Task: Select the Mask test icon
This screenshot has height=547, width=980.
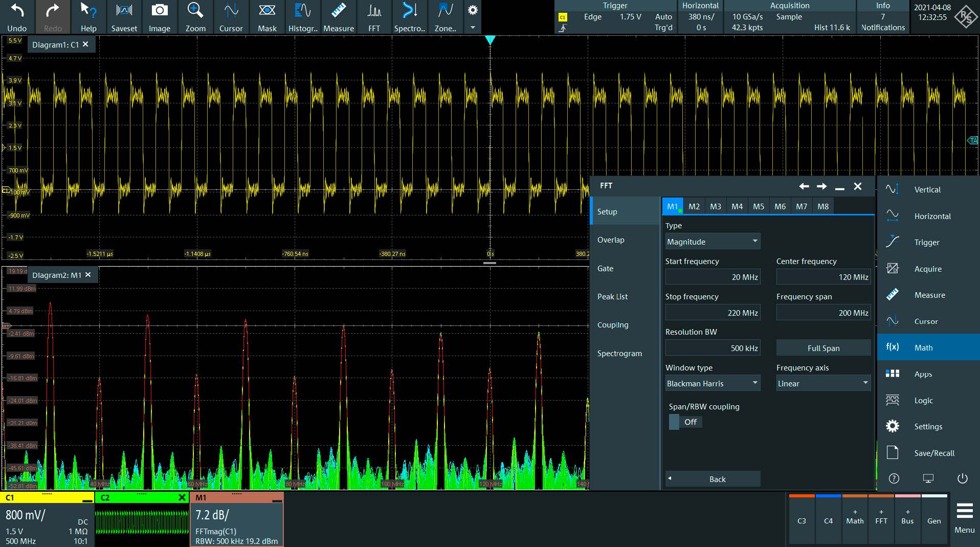Action: coord(267,17)
